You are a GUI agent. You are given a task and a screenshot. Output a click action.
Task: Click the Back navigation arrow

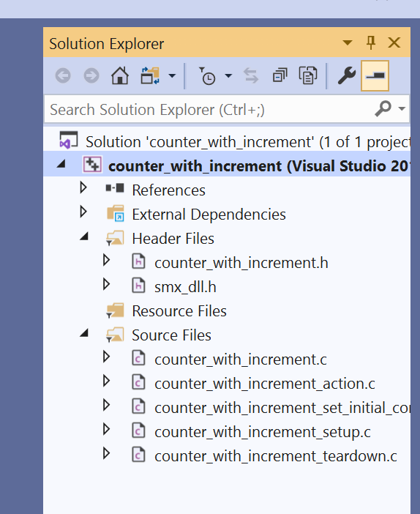click(x=63, y=75)
